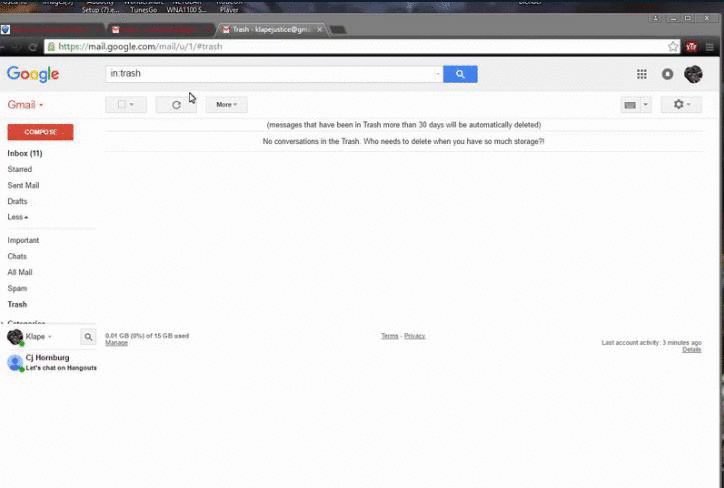Open Google notifications bell icon
Viewport: 724px width, 488px height.
667,74
